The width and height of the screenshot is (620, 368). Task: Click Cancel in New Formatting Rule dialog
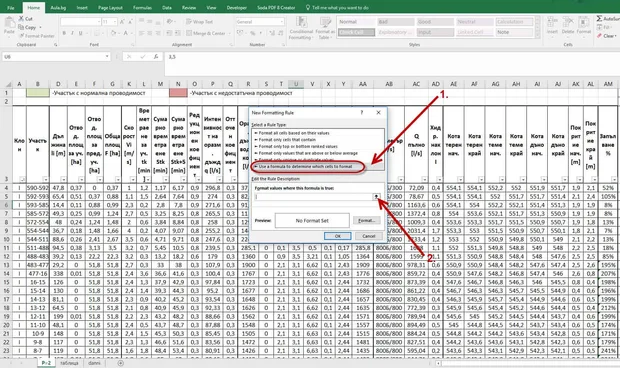click(369, 236)
